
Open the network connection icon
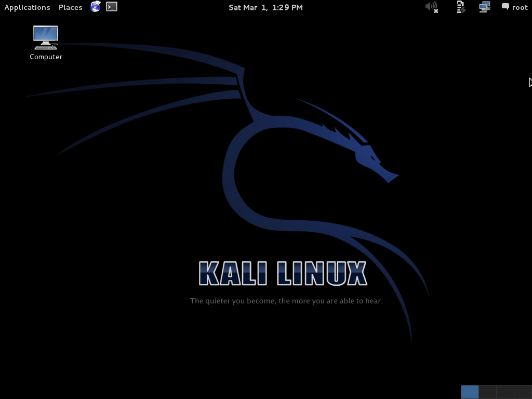coord(485,7)
